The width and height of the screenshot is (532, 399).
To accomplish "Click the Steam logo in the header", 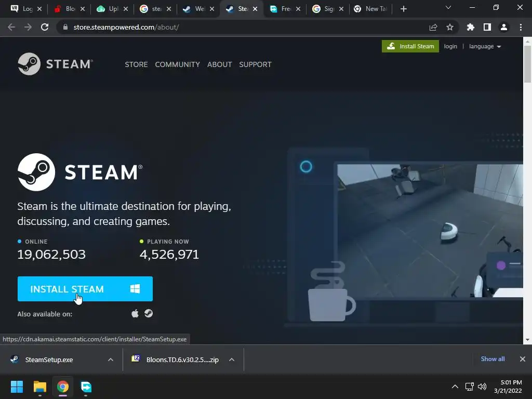I will pos(55,64).
